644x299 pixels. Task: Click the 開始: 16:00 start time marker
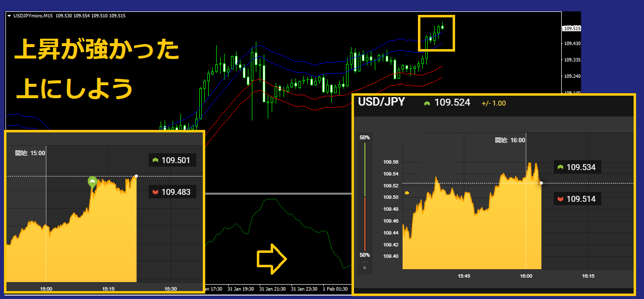click(x=510, y=140)
